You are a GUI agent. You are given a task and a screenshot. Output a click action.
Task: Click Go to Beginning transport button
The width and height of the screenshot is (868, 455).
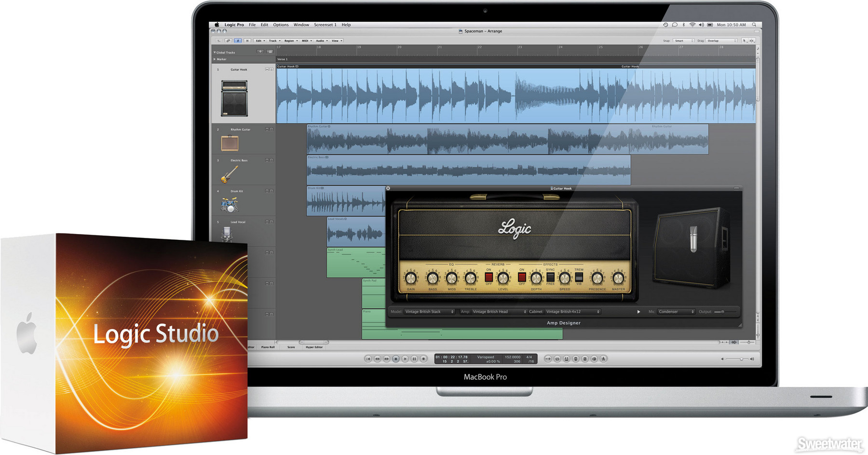pyautogui.click(x=368, y=358)
